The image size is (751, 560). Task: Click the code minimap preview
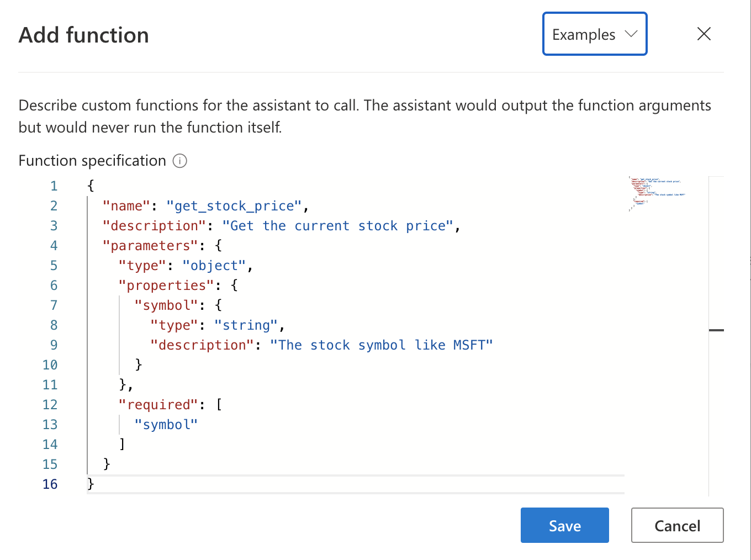pyautogui.click(x=657, y=194)
